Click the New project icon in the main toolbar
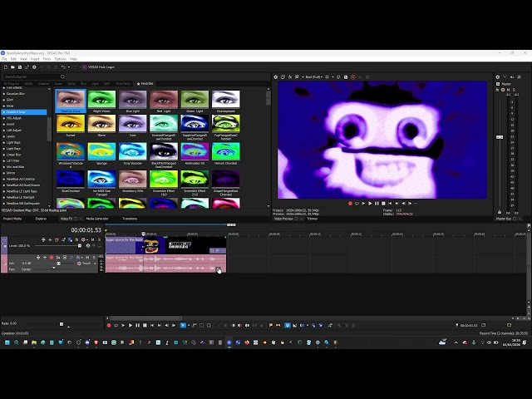This screenshot has height=399, width=532. (x=6, y=67)
